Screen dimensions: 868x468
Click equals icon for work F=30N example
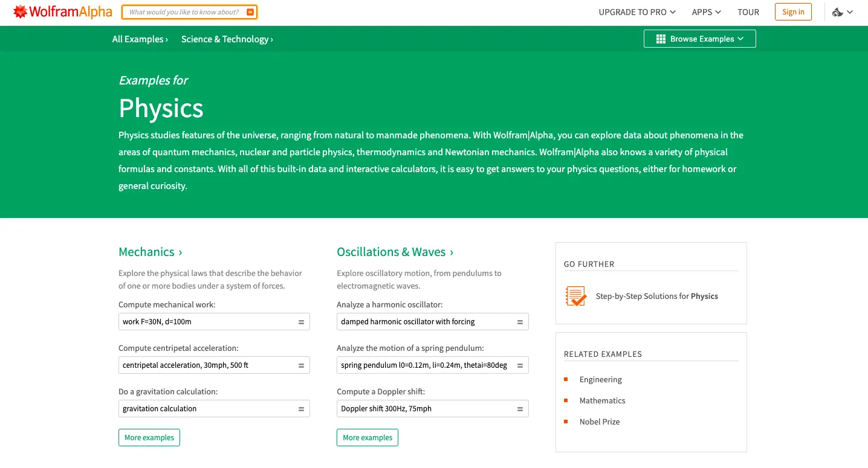(301, 322)
